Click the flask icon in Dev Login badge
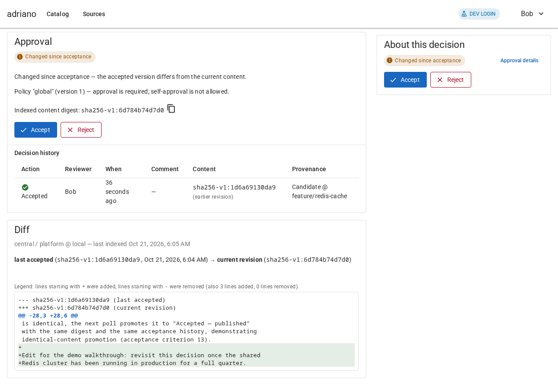The width and height of the screenshot is (558, 392). 464,14
